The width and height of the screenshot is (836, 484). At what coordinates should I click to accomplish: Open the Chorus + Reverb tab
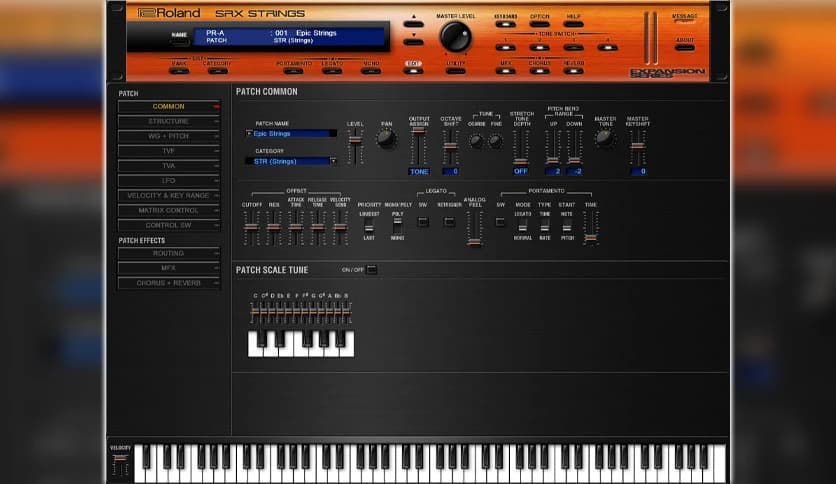click(x=168, y=283)
